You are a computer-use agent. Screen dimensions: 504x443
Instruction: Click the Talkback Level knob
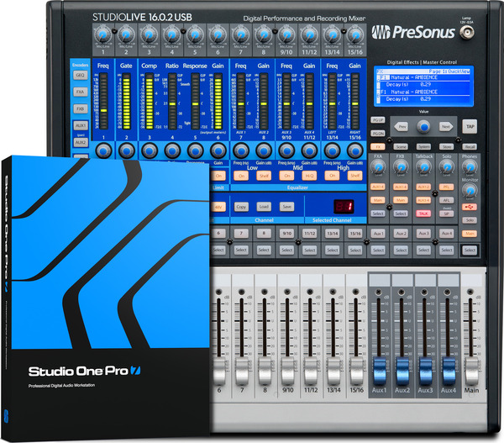(423, 167)
